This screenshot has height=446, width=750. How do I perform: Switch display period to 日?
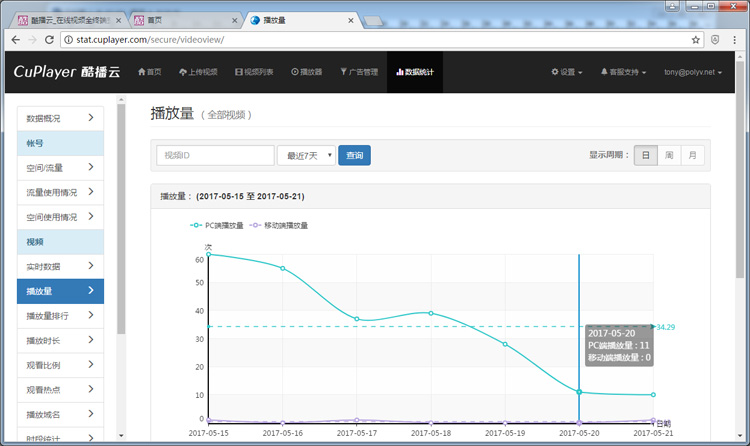point(645,155)
